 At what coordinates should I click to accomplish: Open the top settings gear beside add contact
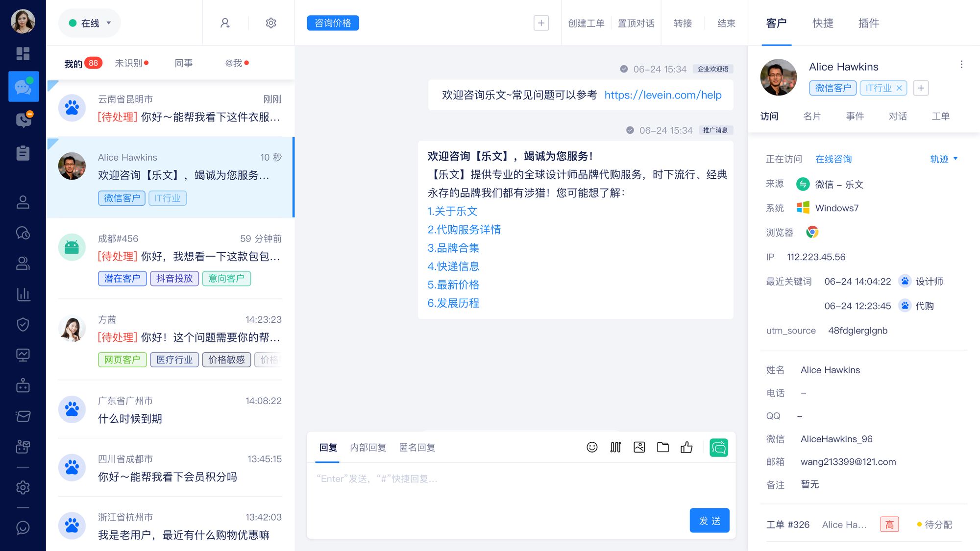[x=271, y=23]
